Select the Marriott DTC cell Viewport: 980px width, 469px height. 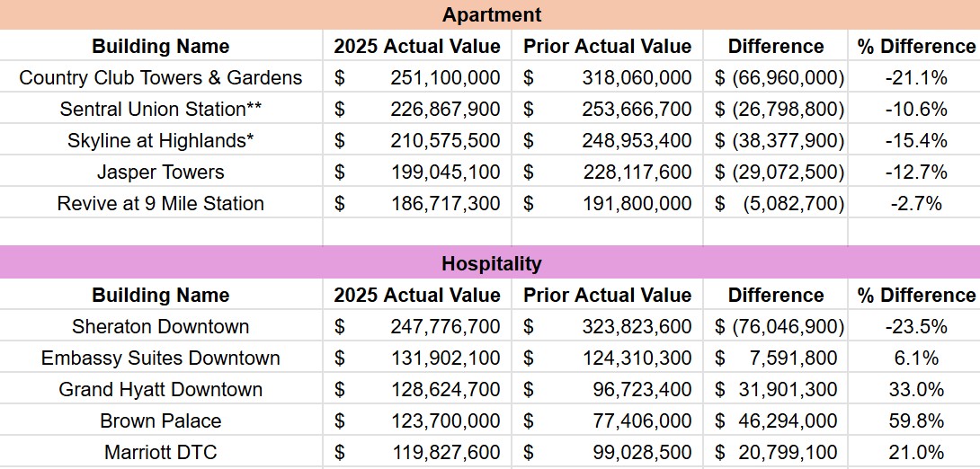click(161, 452)
